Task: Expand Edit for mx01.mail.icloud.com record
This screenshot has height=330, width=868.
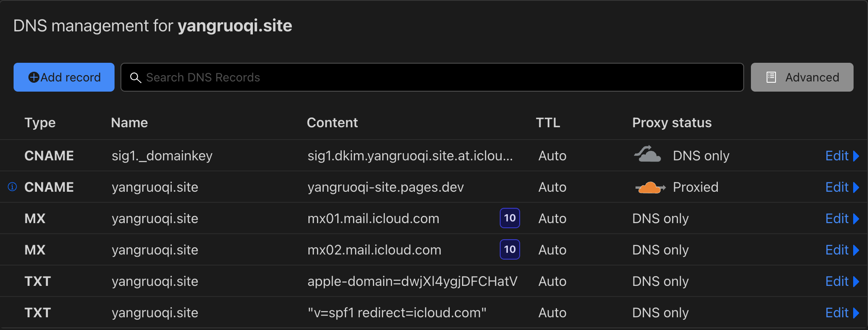Action: pyautogui.click(x=842, y=218)
